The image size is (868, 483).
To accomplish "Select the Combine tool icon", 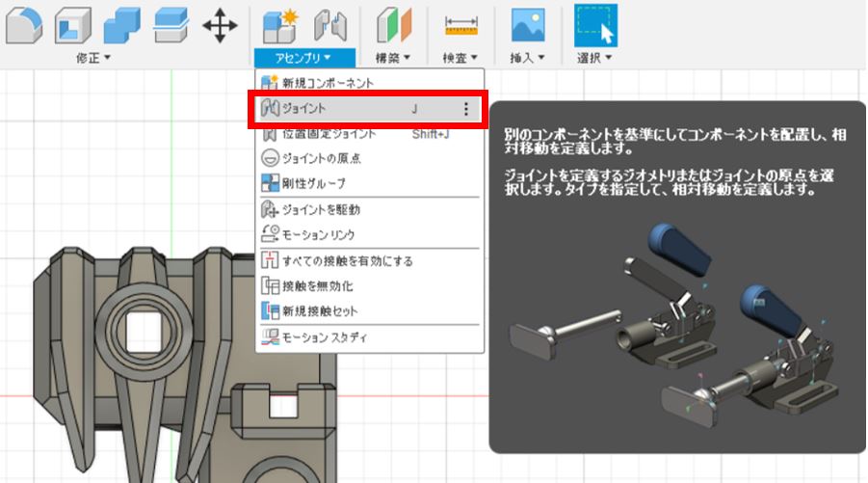I will coord(121,25).
